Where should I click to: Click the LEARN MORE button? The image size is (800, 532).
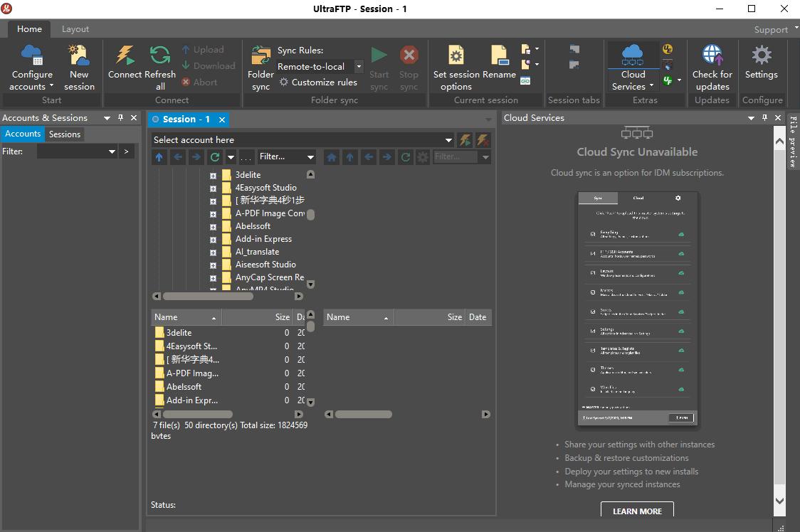[637, 511]
